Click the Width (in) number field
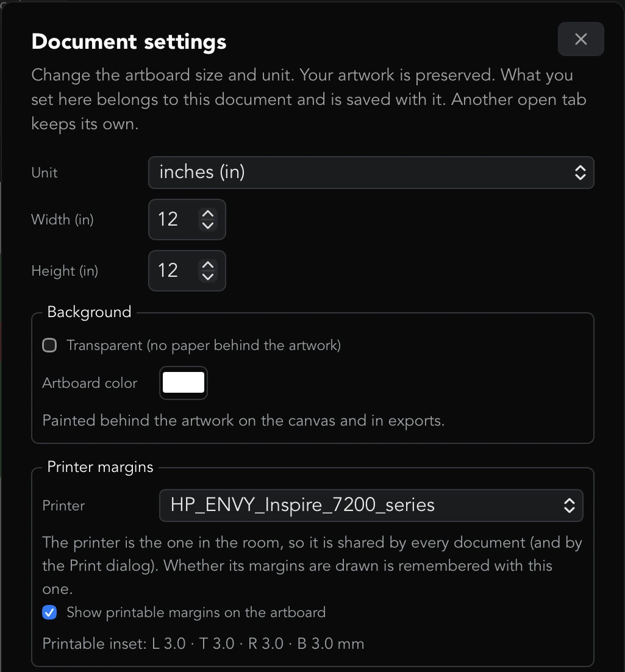Image resolution: width=625 pixels, height=672 pixels. coord(187,220)
